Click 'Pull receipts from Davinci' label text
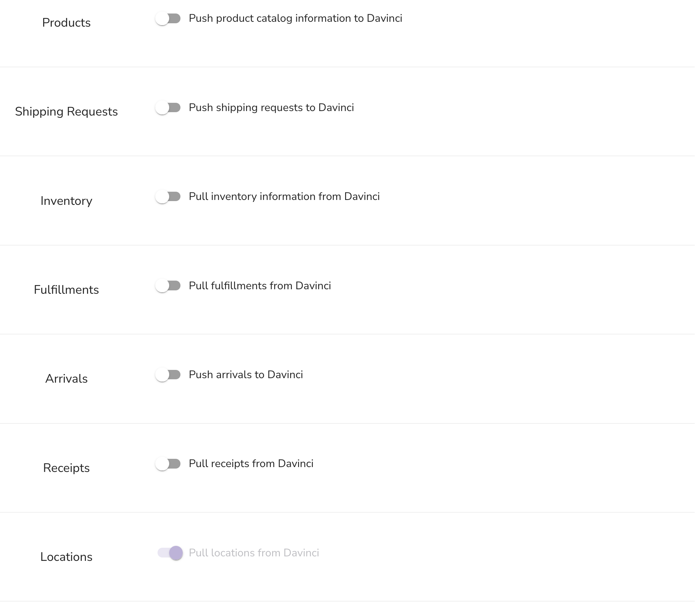700x607 pixels. 251,464
